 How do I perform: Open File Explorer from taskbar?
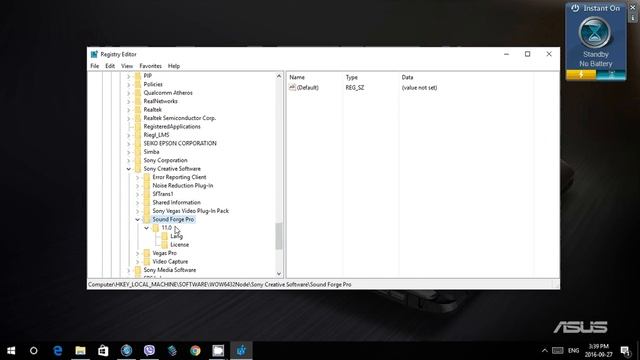click(80, 351)
